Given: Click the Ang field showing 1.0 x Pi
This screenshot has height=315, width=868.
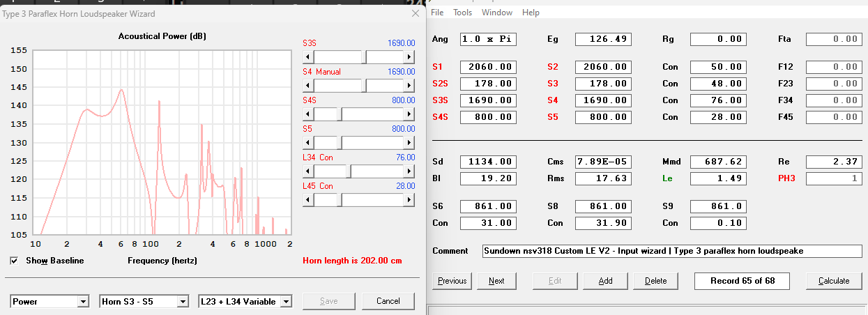Looking at the screenshot, I should point(488,39).
